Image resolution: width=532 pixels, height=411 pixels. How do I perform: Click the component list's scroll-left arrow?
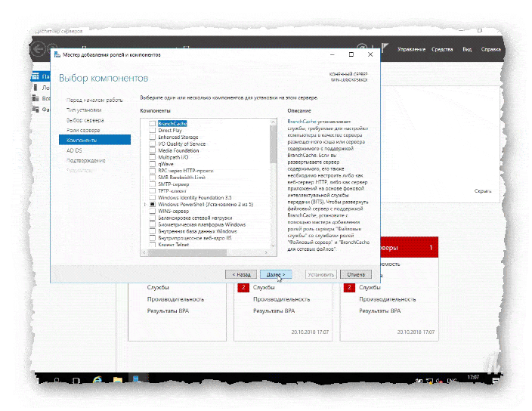tap(144, 252)
